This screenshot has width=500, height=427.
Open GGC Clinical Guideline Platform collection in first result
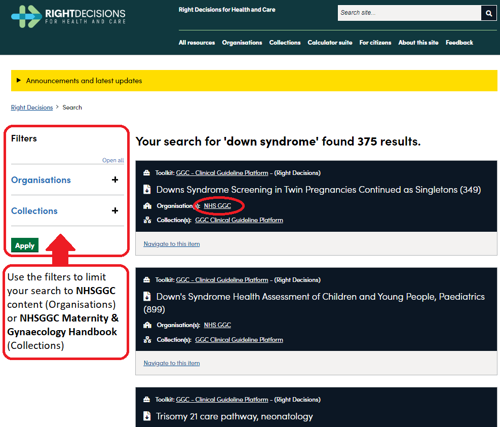tap(239, 220)
